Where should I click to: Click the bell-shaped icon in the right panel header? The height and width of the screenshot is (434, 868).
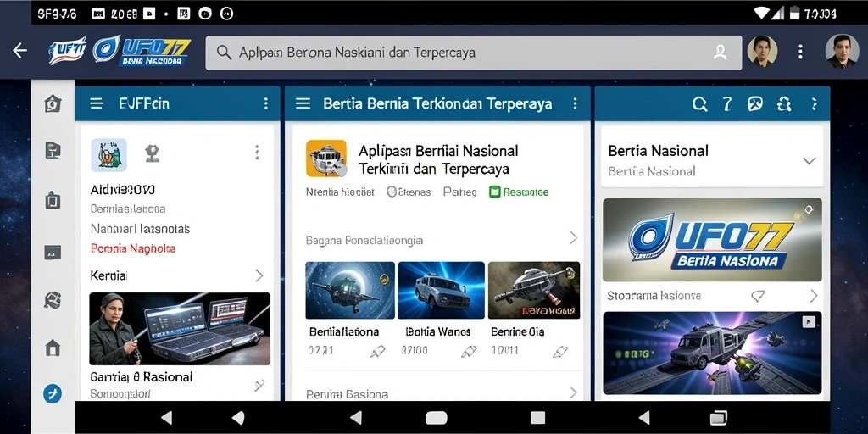[784, 104]
